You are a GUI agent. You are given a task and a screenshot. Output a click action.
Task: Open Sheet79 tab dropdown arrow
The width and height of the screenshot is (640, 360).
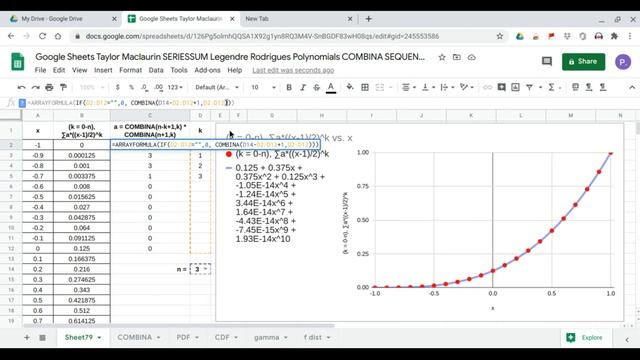[99, 338]
